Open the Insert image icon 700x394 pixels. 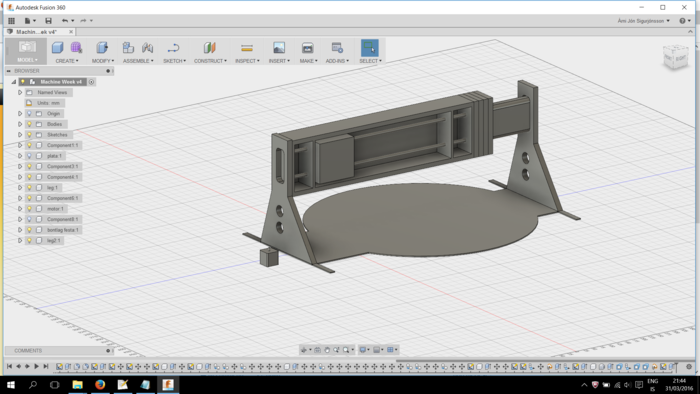coord(279,48)
